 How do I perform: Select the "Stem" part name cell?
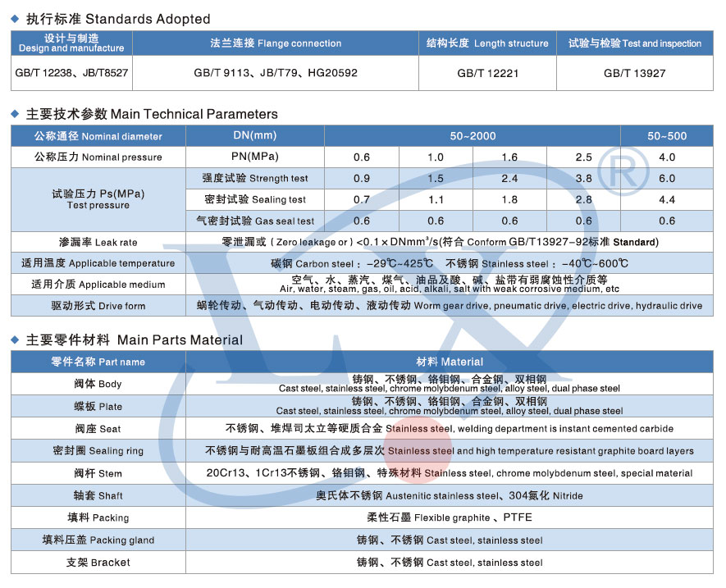point(98,473)
